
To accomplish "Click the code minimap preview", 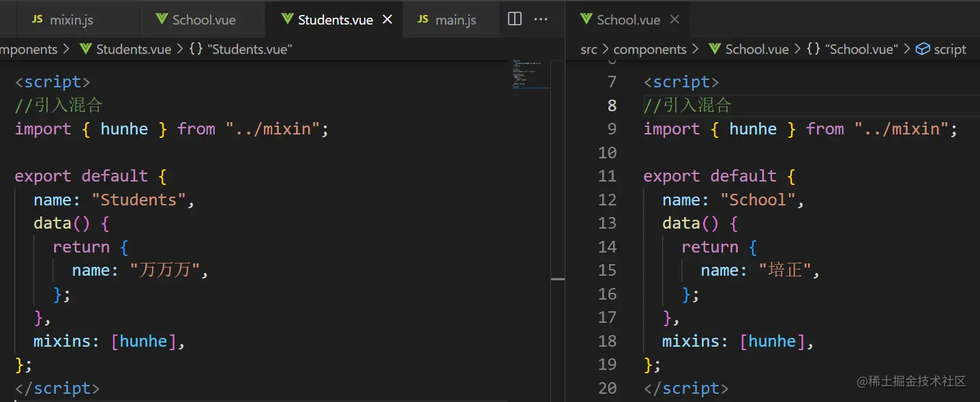I will (x=531, y=74).
